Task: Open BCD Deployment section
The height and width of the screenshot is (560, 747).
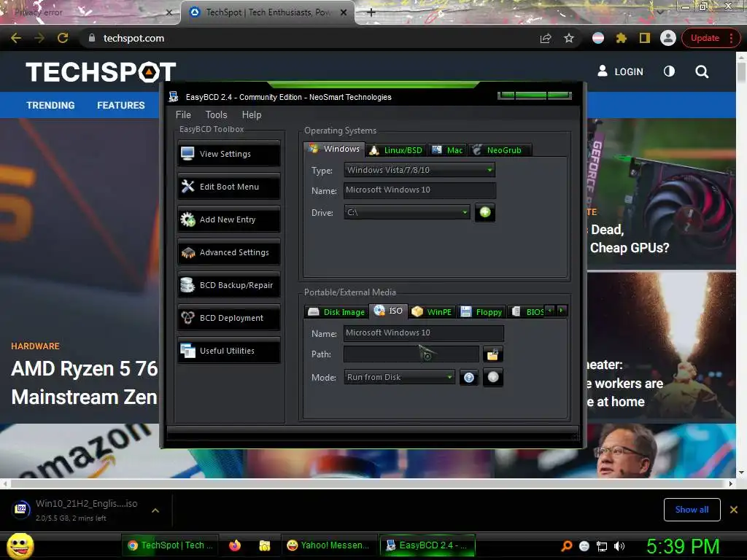Action: tap(229, 318)
